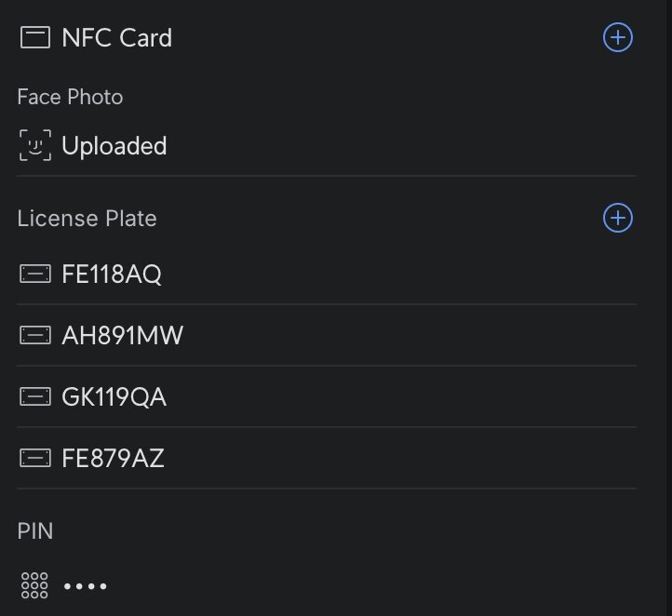The width and height of the screenshot is (672, 616).
Task: Click the PIN keypad icon
Action: click(x=34, y=585)
